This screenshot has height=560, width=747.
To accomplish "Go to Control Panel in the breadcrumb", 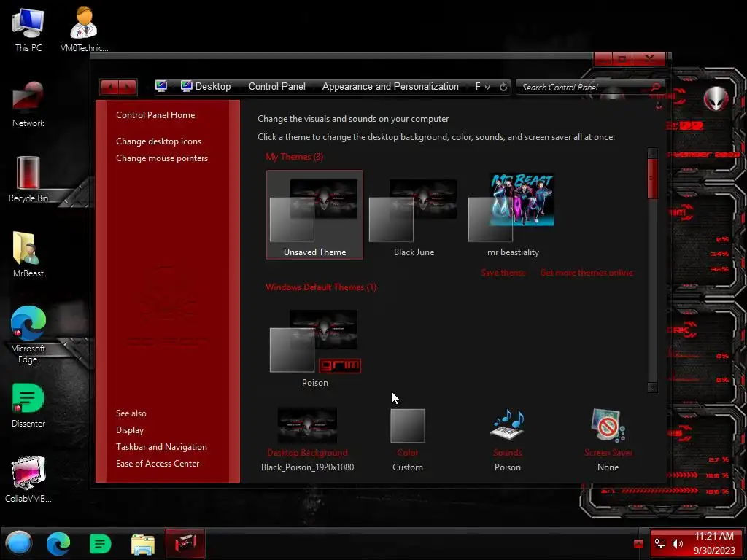I will [276, 87].
